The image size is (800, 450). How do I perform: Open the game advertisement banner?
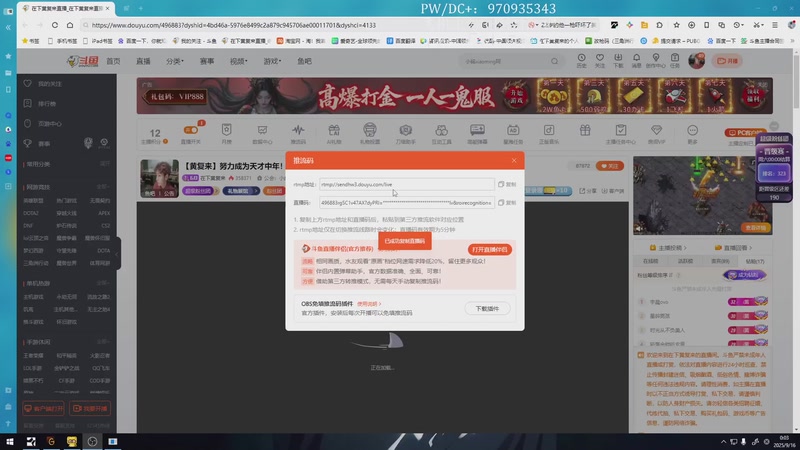[x=454, y=95]
